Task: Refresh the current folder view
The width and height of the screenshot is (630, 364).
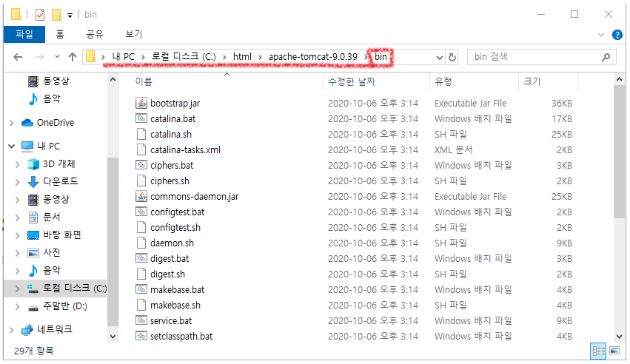Action: click(452, 58)
